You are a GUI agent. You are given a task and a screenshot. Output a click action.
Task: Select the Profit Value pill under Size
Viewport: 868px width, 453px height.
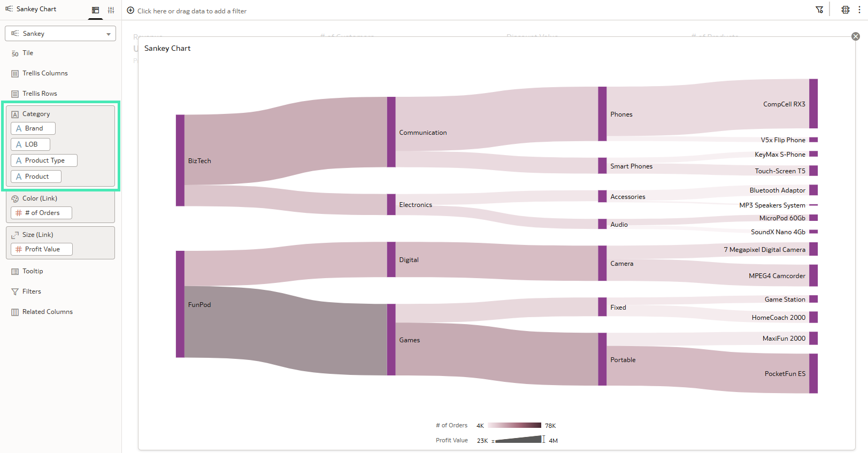(41, 249)
